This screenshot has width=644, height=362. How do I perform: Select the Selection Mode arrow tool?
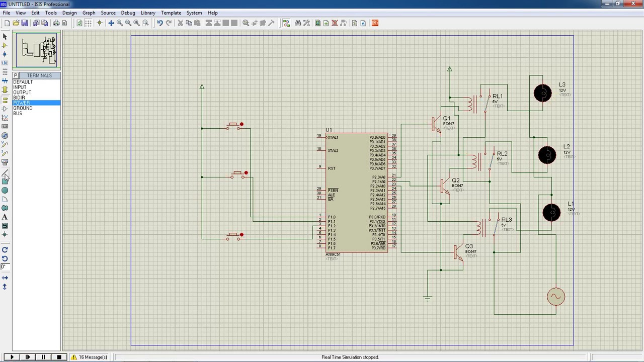point(5,37)
